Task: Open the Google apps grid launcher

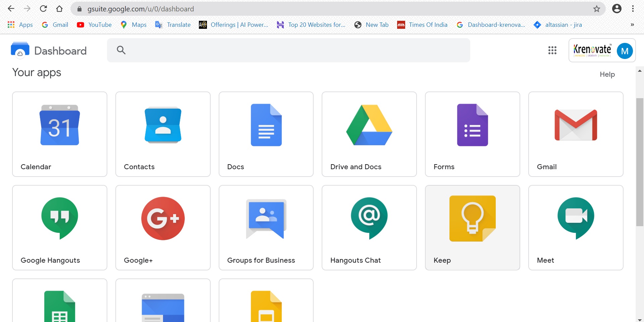Action: point(552,50)
